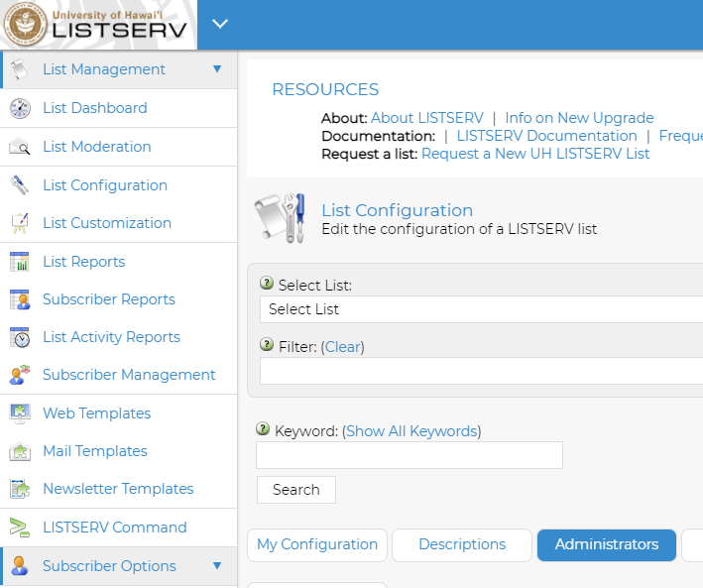The width and height of the screenshot is (703, 588).
Task: Open Web Templates editor
Action: coord(97,413)
